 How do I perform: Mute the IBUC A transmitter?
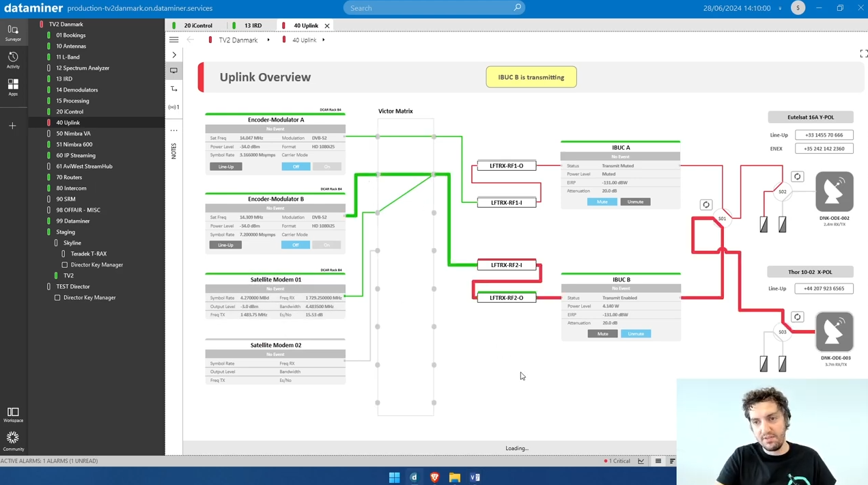(x=602, y=202)
